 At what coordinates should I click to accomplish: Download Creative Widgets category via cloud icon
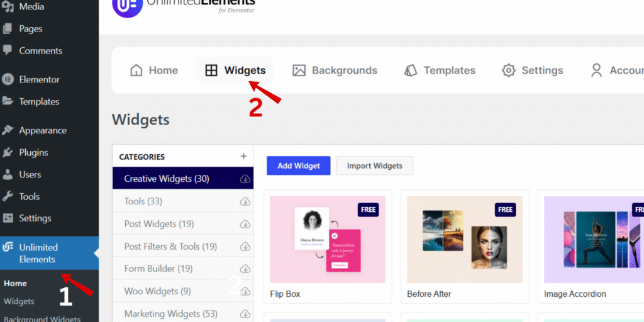coord(245,179)
